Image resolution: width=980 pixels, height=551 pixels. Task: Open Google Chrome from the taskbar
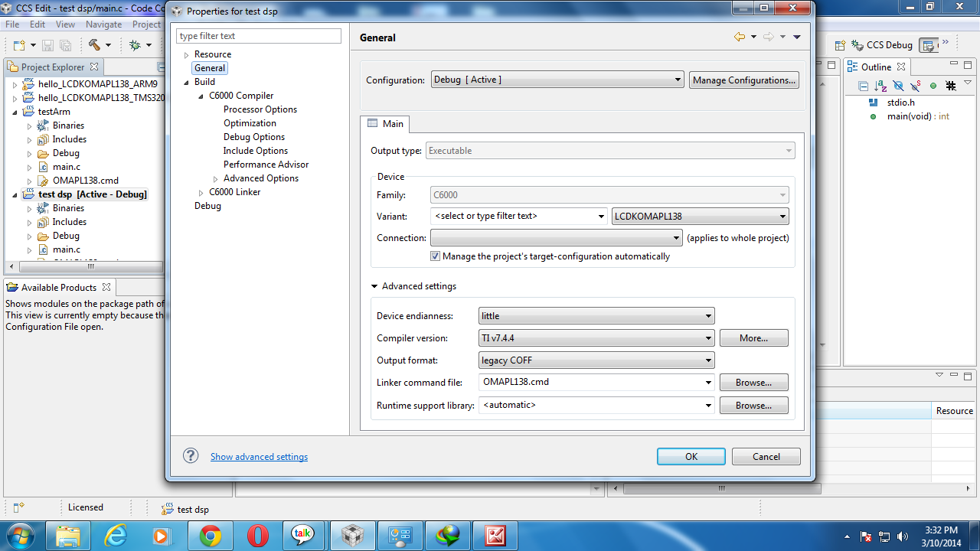[211, 536]
